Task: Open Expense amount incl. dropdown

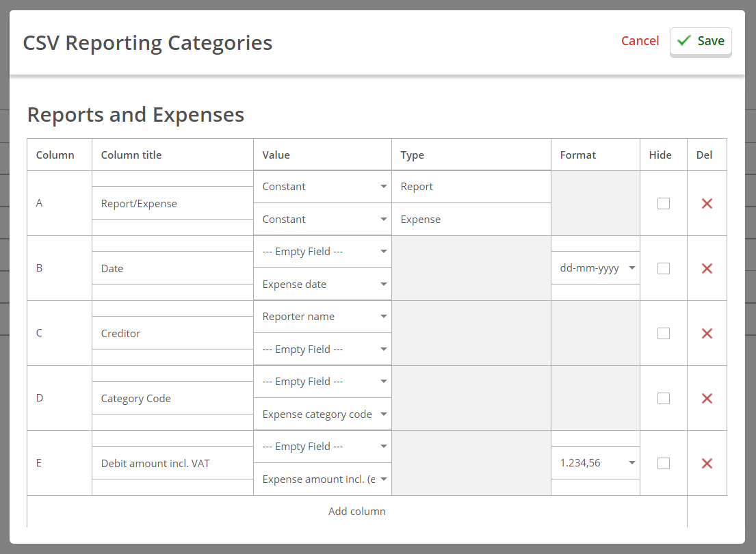Action: pyautogui.click(x=322, y=479)
